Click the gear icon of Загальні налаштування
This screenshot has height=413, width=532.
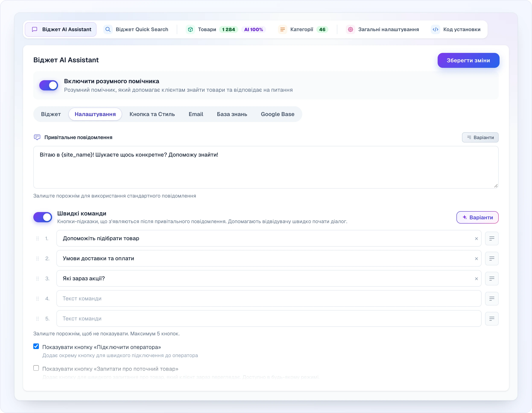tap(351, 29)
